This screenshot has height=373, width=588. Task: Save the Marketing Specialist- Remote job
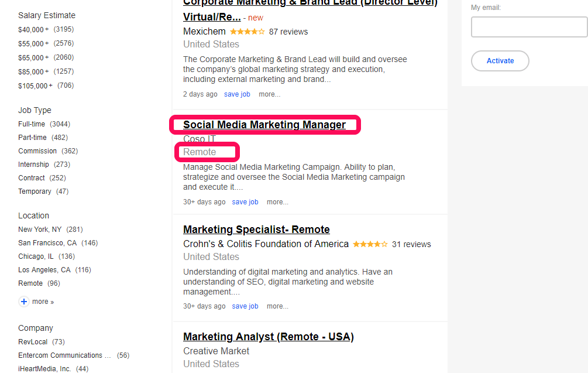pos(245,306)
